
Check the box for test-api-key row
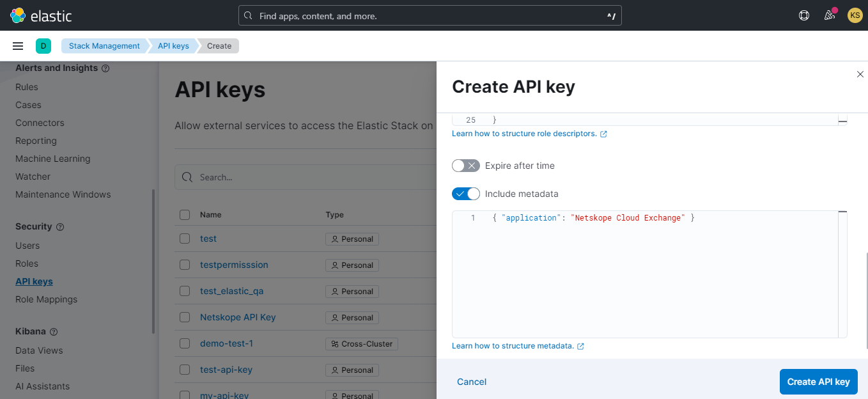pyautogui.click(x=185, y=370)
